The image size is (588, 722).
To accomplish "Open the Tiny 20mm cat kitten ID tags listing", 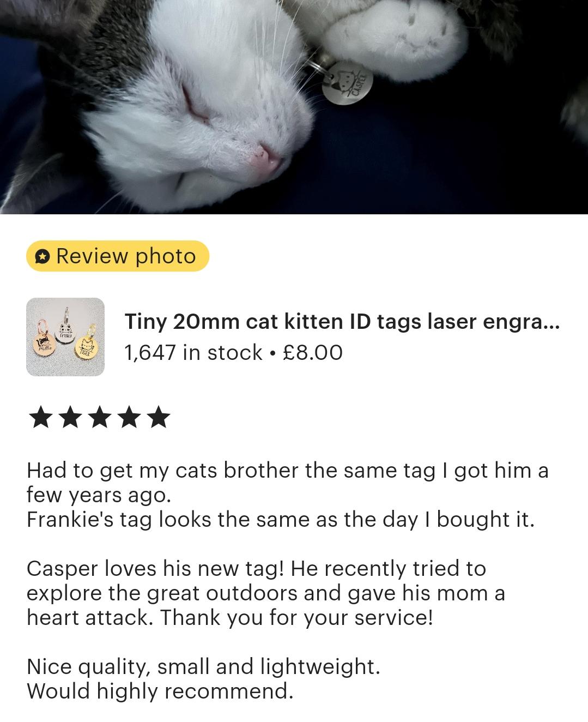I will tap(342, 322).
